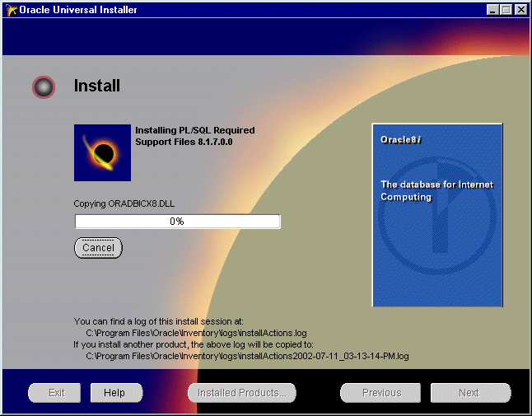Click 'Installing PL/SQL Required' text
This screenshot has width=532, height=416.
(x=195, y=130)
